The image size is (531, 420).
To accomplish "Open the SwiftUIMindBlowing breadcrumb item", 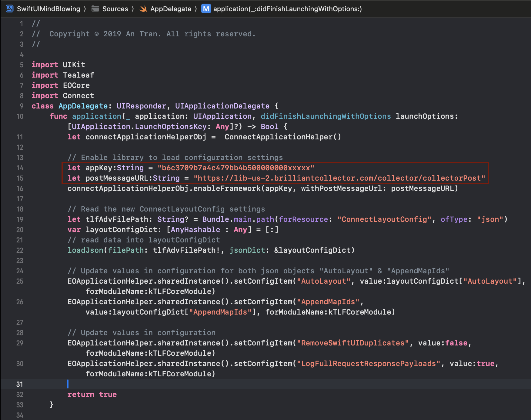I will (48, 9).
